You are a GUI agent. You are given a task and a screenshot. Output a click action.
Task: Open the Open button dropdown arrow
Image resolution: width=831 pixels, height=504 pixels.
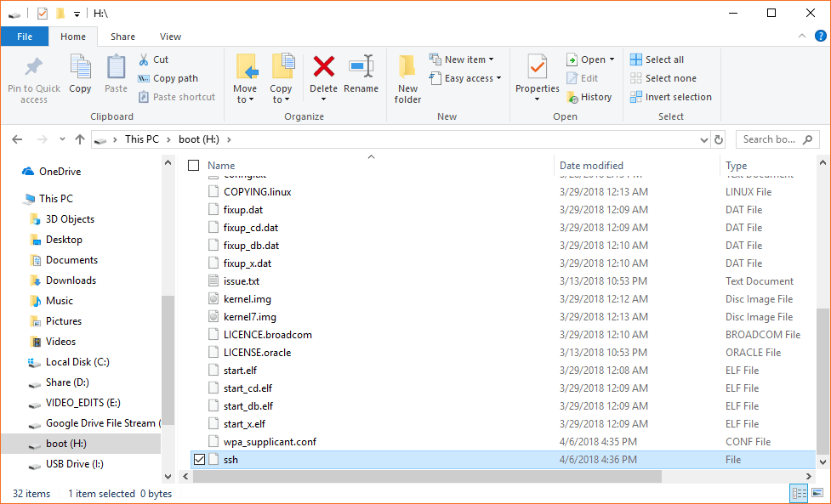612,59
